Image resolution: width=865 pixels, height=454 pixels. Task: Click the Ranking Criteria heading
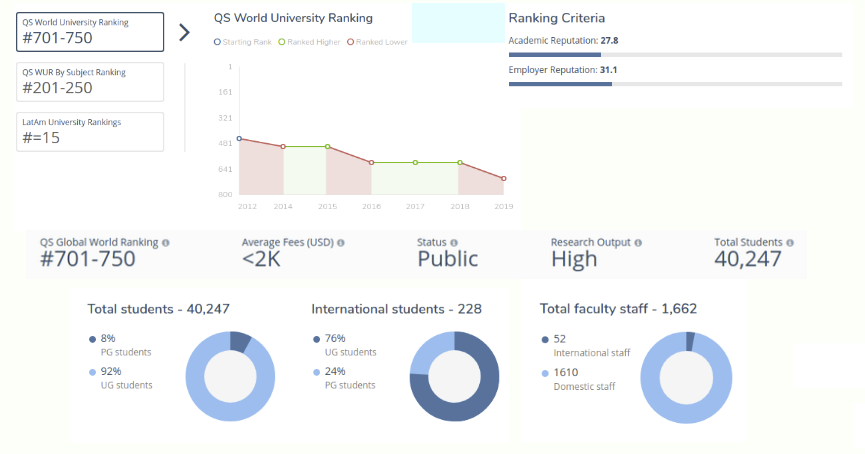(557, 18)
